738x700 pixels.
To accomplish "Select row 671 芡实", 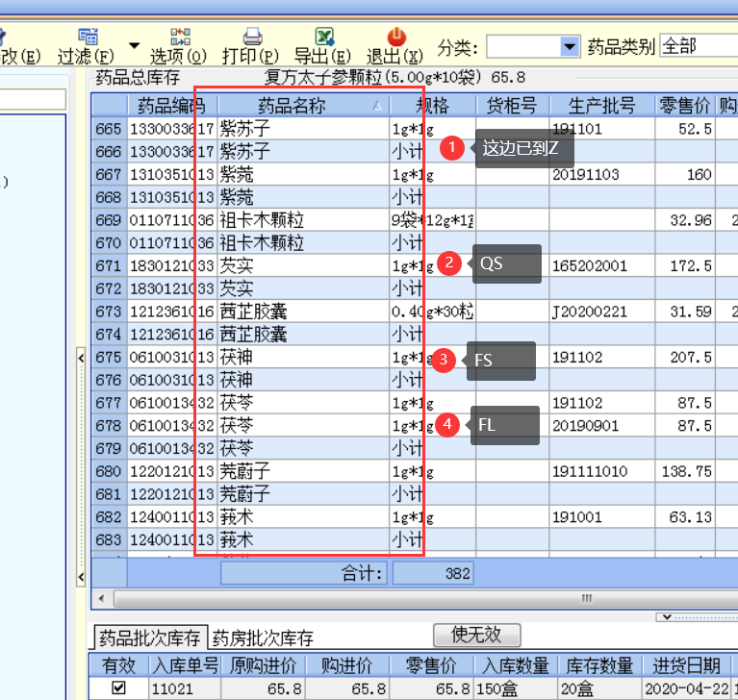I will (414, 265).
